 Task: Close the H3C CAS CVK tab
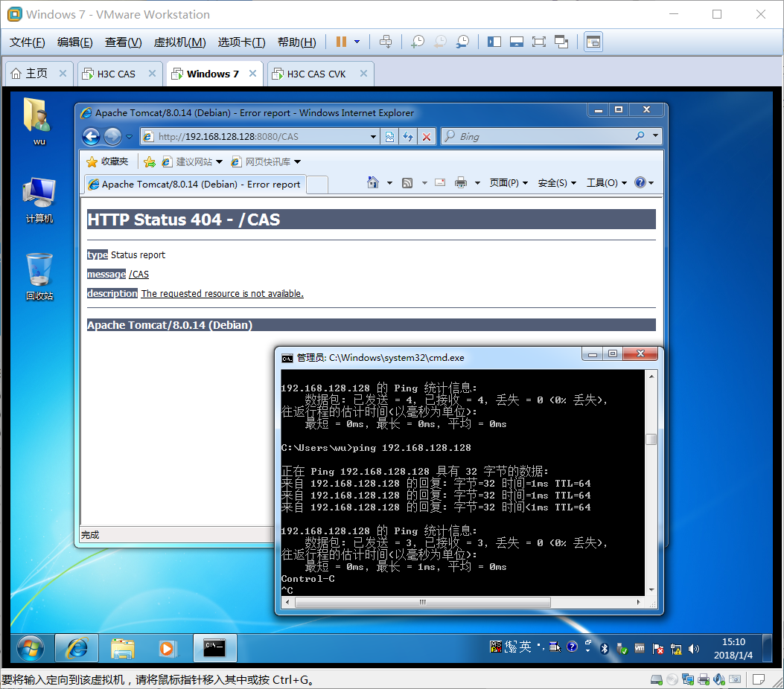click(x=363, y=74)
